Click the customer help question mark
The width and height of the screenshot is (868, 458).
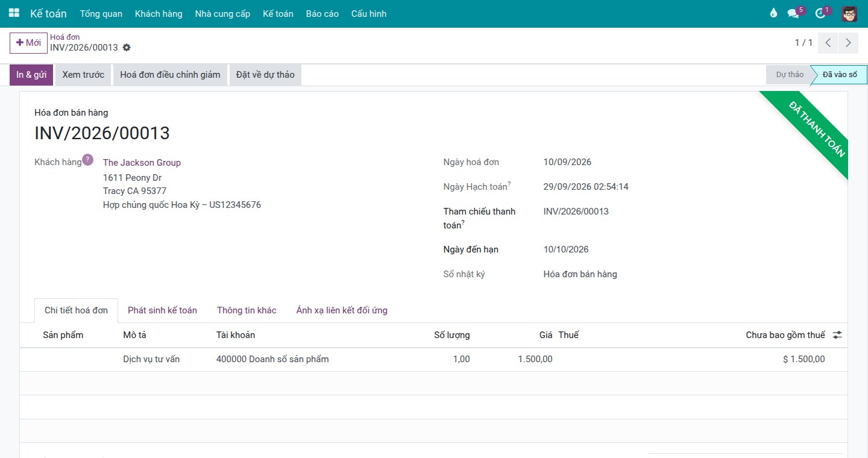click(88, 160)
